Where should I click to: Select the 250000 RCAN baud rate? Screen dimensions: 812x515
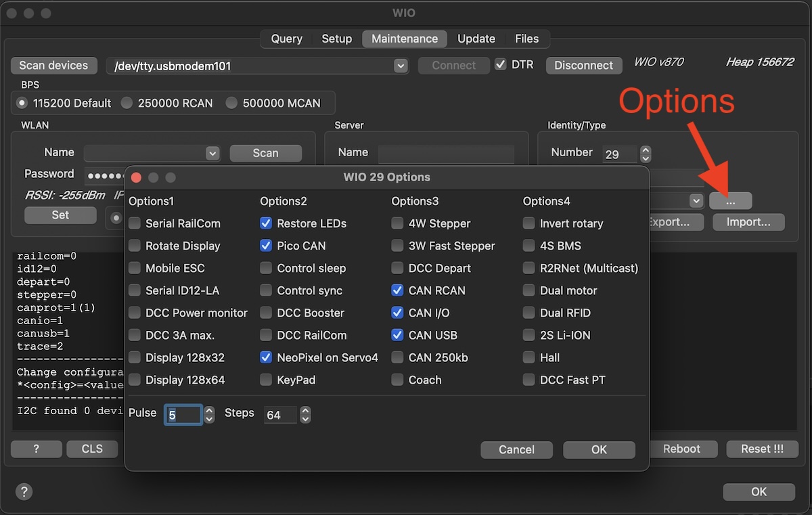point(127,103)
